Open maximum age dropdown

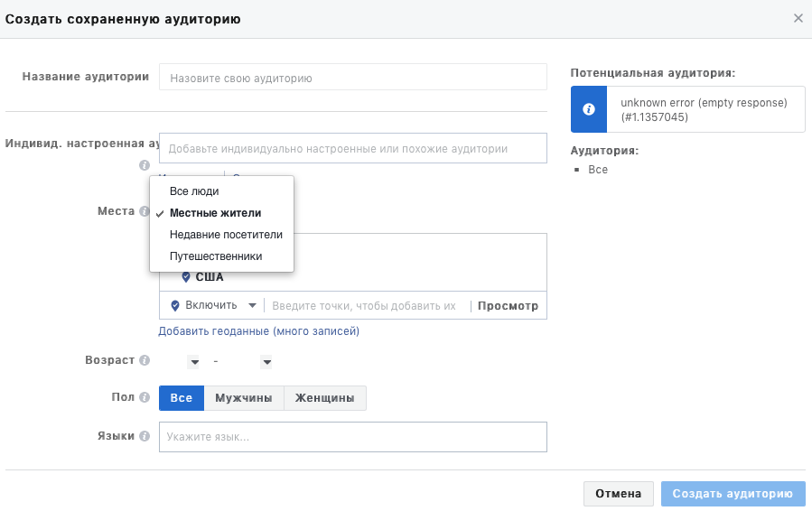coord(266,362)
